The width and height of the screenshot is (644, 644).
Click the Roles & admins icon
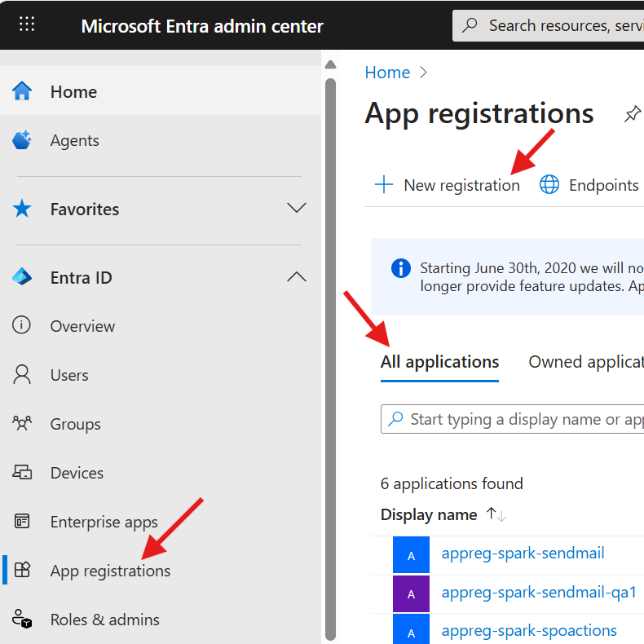click(x=22, y=620)
